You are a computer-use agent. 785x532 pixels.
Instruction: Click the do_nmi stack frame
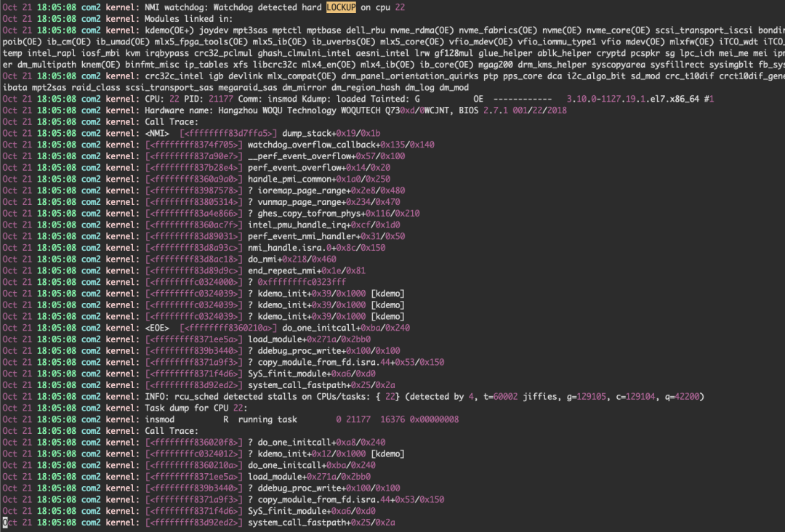click(292, 259)
